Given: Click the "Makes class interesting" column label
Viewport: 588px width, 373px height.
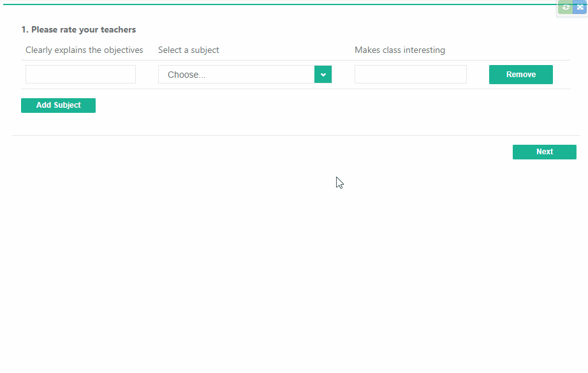Looking at the screenshot, I should [x=399, y=50].
